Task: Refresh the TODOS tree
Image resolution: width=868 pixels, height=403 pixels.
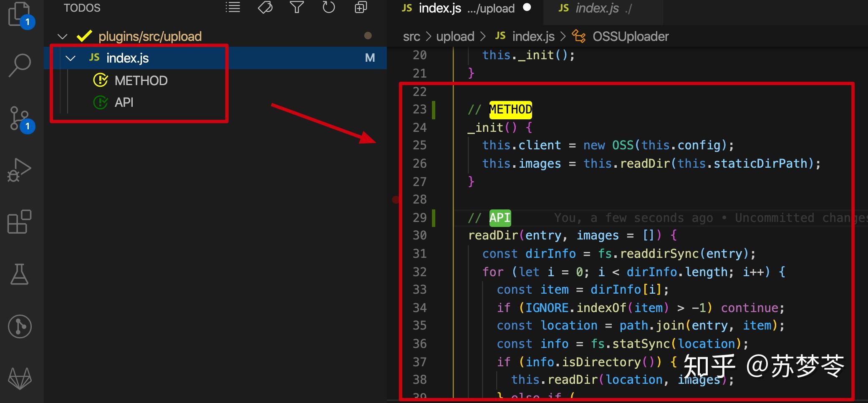Action: (328, 8)
